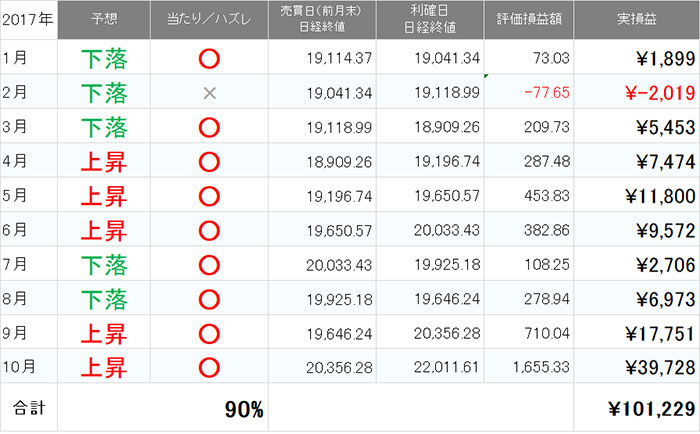Select the 実損益 column header
This screenshot has width=700, height=434.
(636, 20)
